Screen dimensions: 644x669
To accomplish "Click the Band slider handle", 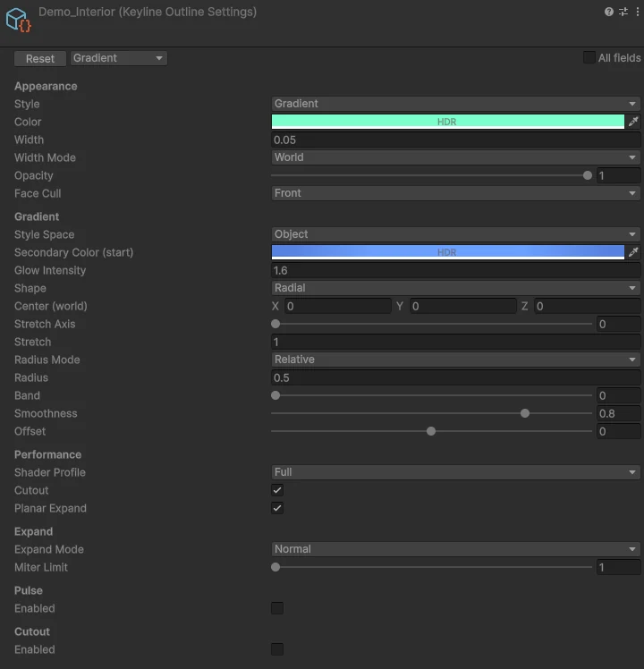I will pos(275,395).
